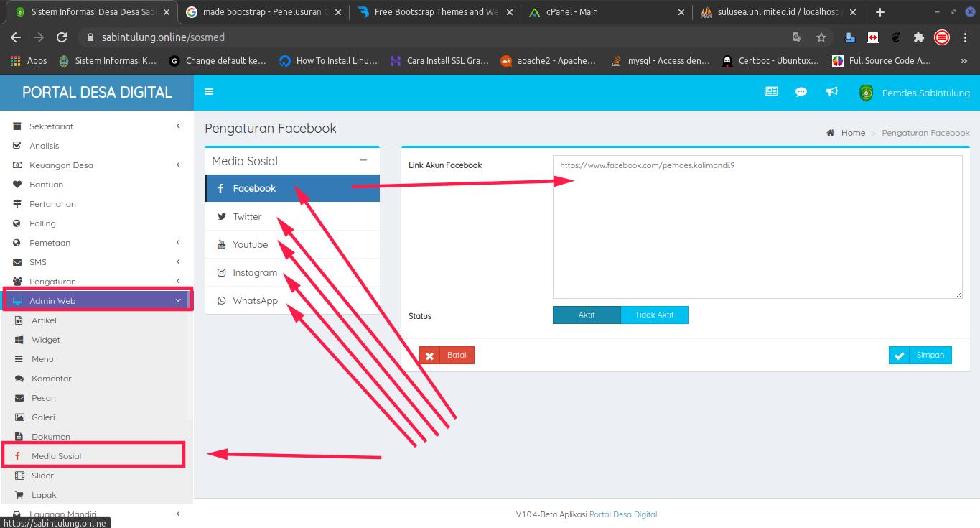Click the megaphone announcement icon

point(831,92)
